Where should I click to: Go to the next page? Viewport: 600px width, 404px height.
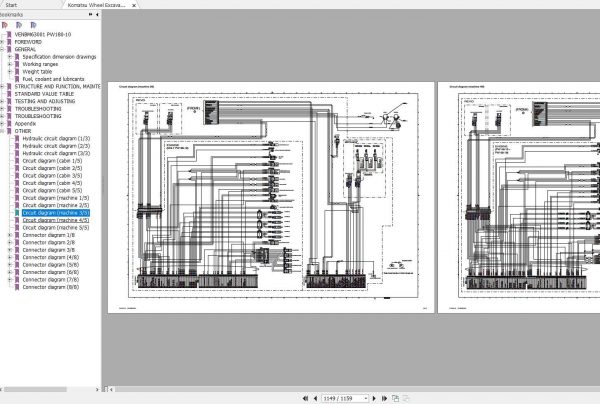[374, 398]
